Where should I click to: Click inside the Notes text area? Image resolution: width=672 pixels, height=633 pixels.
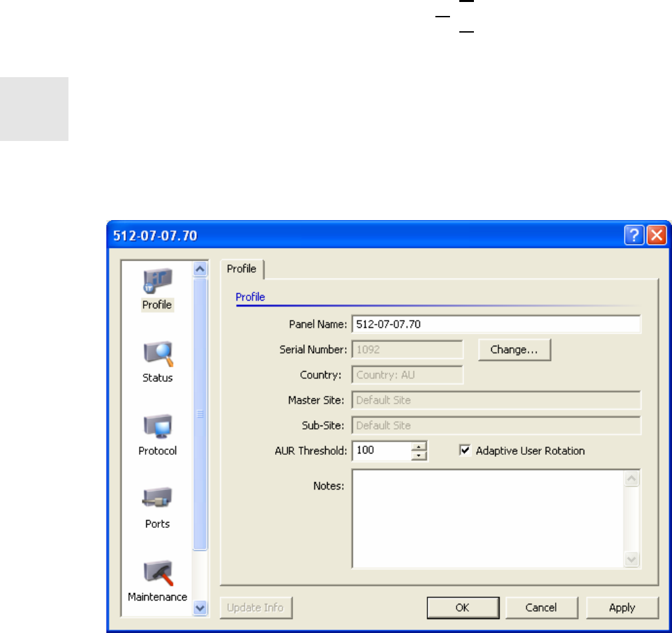pos(489,519)
